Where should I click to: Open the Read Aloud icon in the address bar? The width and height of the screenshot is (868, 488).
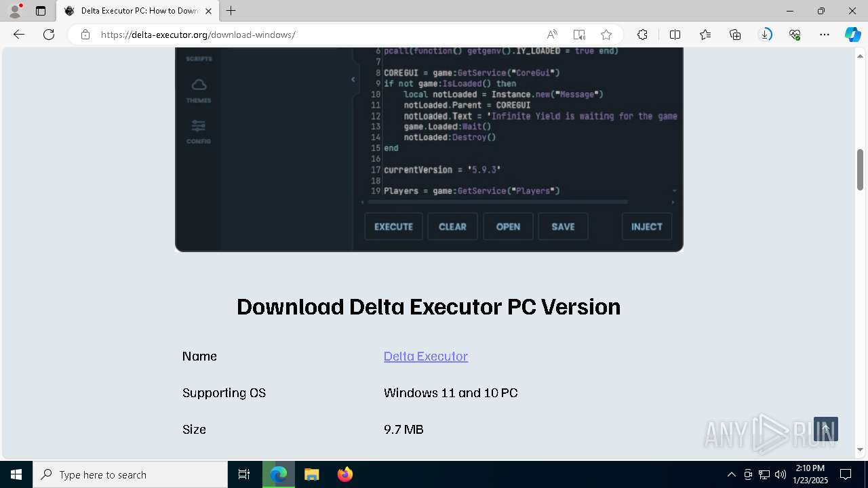552,35
